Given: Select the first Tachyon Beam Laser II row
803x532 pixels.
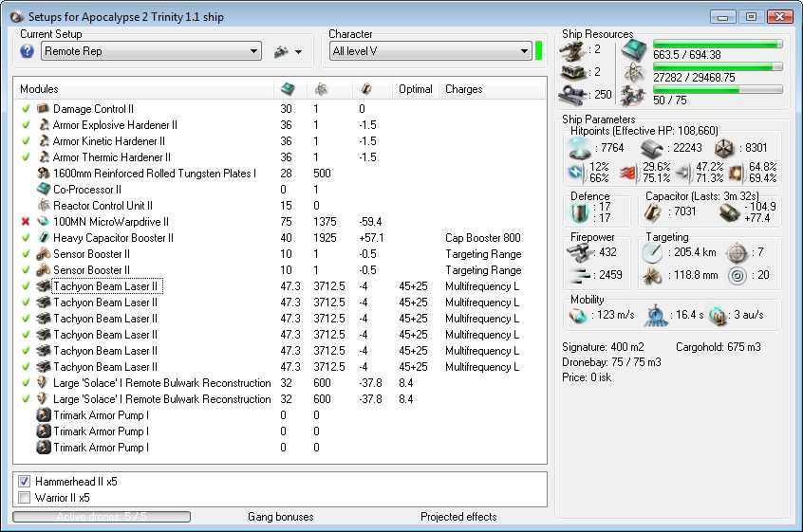Looking at the screenshot, I should tap(279, 286).
